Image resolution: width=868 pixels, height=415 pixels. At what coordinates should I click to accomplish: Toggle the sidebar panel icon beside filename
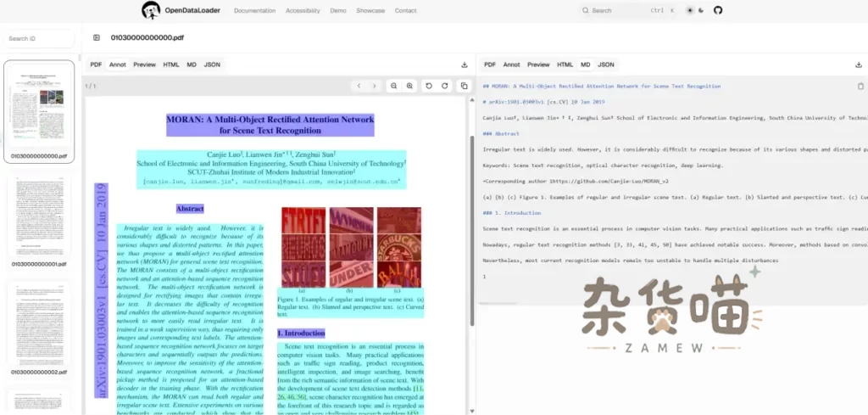[97, 37]
